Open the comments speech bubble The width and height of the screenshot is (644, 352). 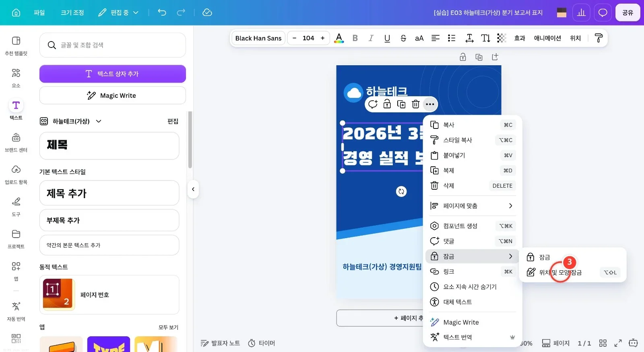pos(603,12)
